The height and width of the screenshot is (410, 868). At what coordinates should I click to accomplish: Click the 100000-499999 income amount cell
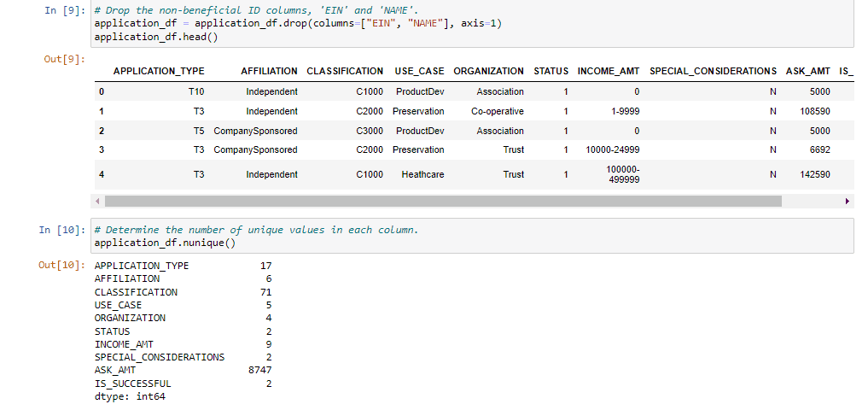[x=623, y=174]
